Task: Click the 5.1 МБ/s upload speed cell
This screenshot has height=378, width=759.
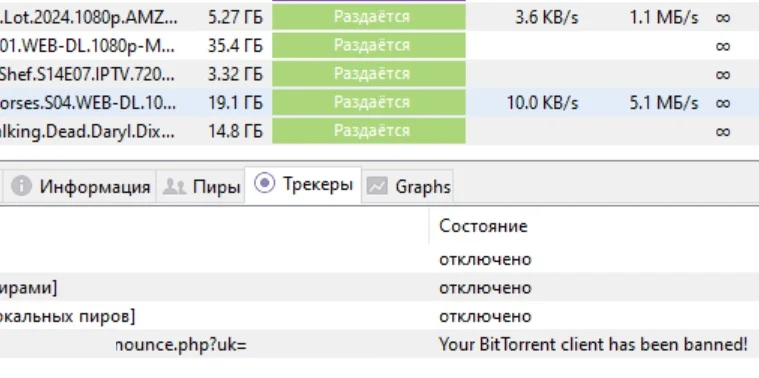Action: 664,103
